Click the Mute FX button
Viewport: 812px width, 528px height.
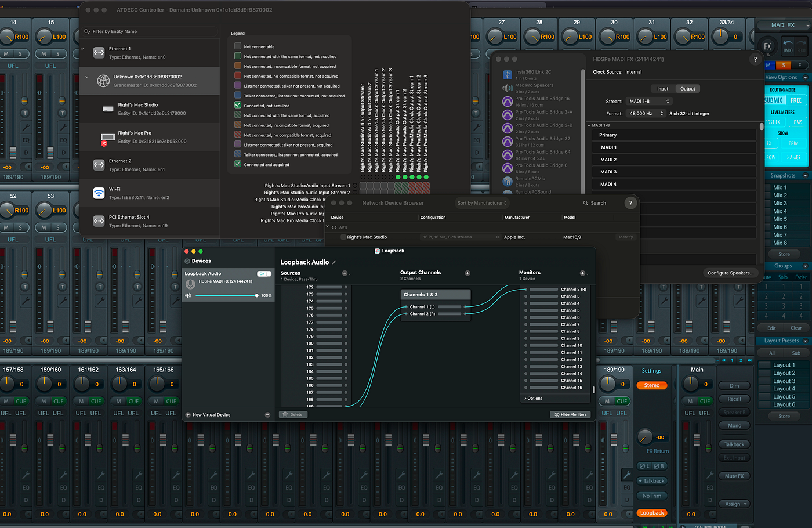click(x=734, y=476)
